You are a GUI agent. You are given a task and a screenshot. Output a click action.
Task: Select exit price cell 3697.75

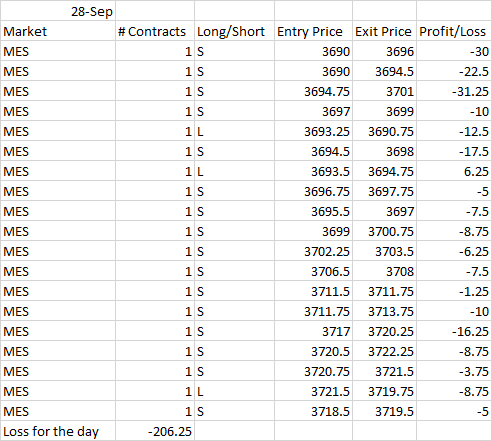pyautogui.click(x=384, y=191)
